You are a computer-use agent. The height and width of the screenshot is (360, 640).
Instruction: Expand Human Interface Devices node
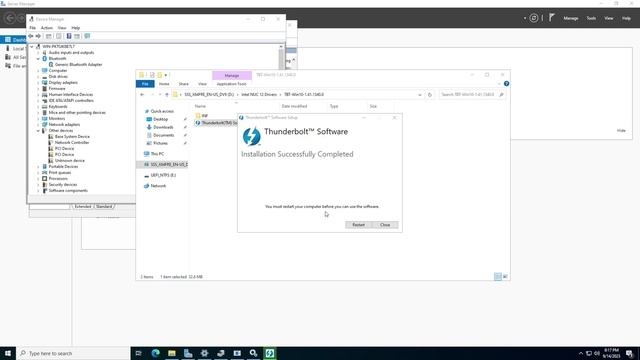coord(38,94)
